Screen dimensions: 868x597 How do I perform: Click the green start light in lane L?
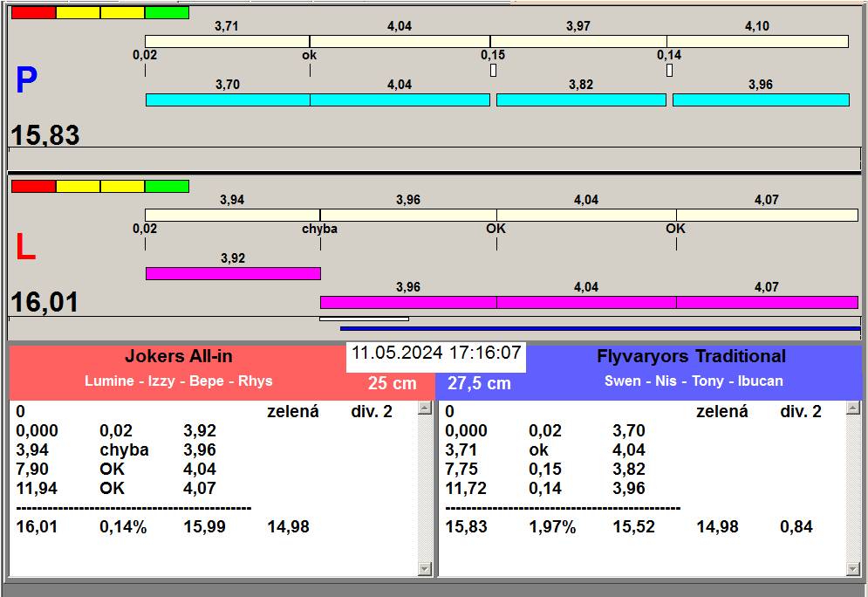167,186
